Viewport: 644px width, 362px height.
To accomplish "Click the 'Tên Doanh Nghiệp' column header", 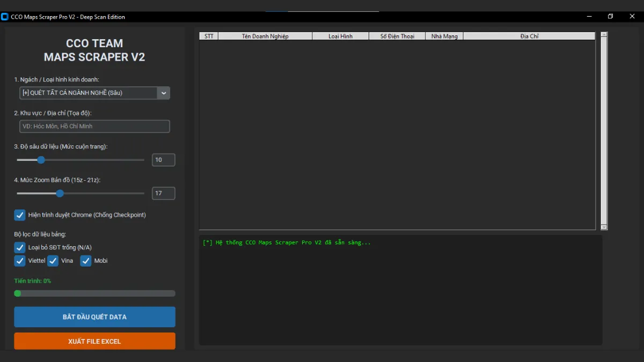I will [x=265, y=36].
